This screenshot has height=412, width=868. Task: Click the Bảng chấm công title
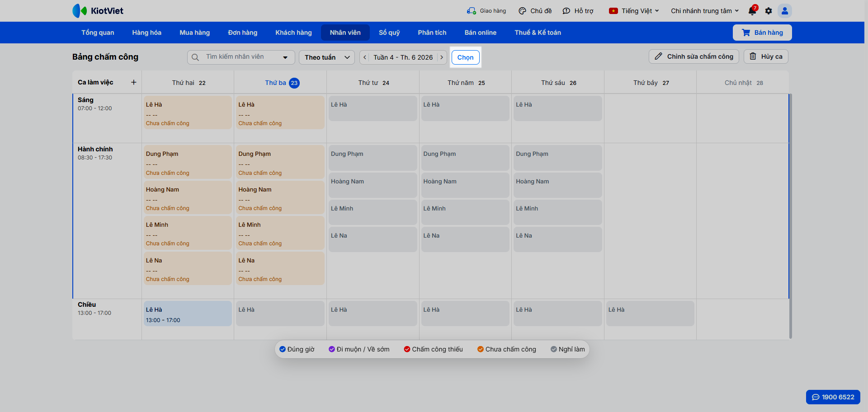(105, 57)
